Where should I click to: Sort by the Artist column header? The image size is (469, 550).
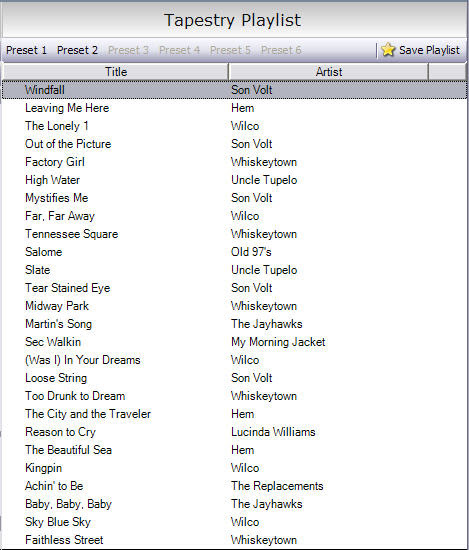coord(329,72)
